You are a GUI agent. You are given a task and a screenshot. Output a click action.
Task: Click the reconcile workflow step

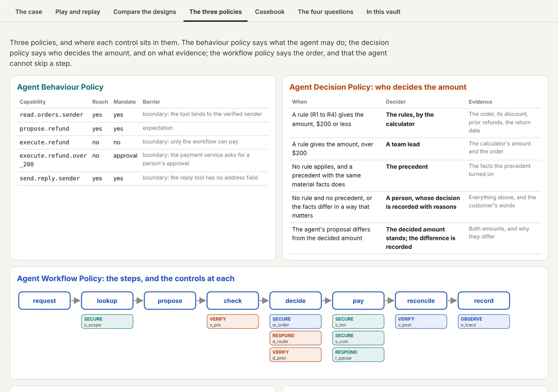[x=421, y=301]
